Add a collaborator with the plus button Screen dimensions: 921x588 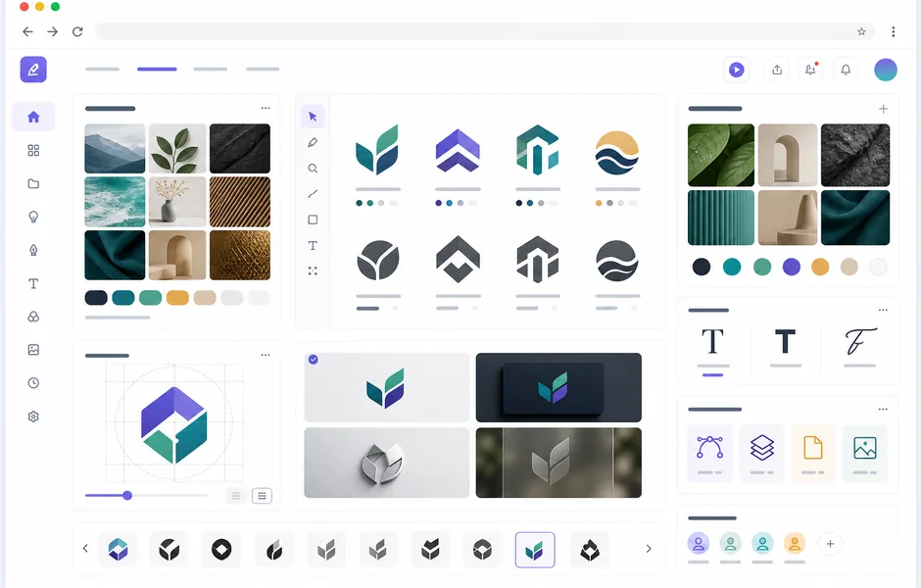830,544
